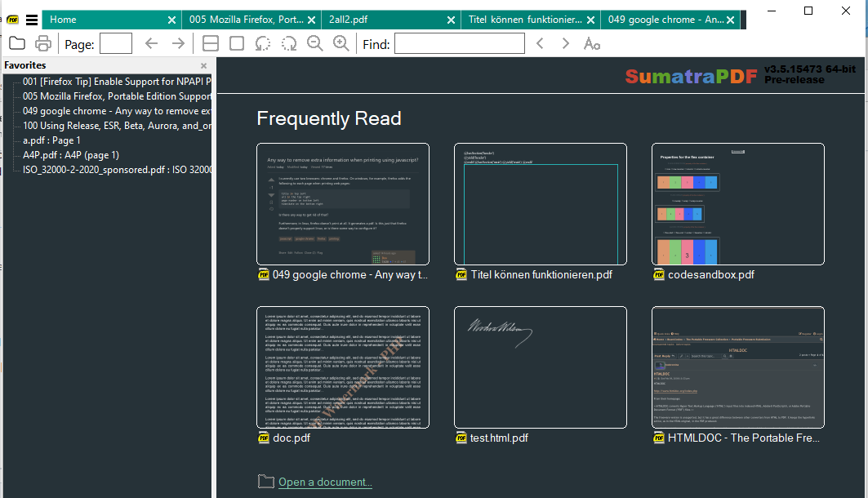This screenshot has height=498, width=868.
Task: Find the previous search match
Action: (x=541, y=43)
